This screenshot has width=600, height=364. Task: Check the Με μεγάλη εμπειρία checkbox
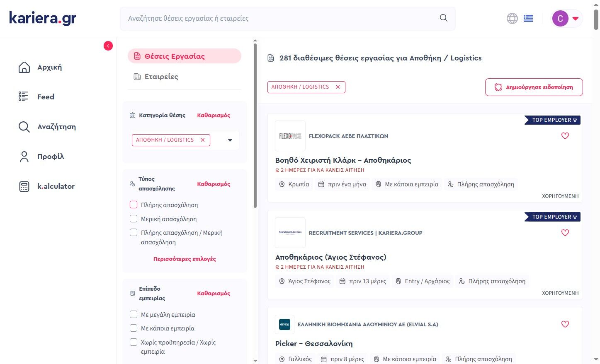point(134,314)
